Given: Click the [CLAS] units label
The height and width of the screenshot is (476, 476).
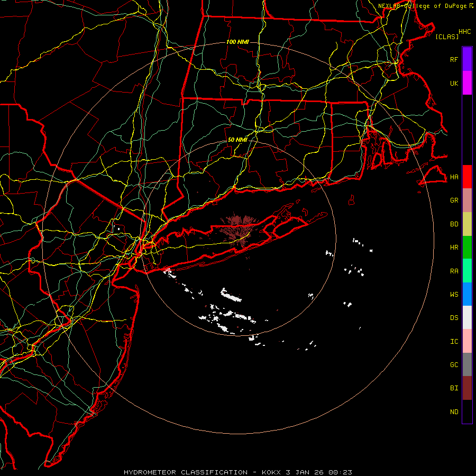Looking at the screenshot, I should pos(447,36).
